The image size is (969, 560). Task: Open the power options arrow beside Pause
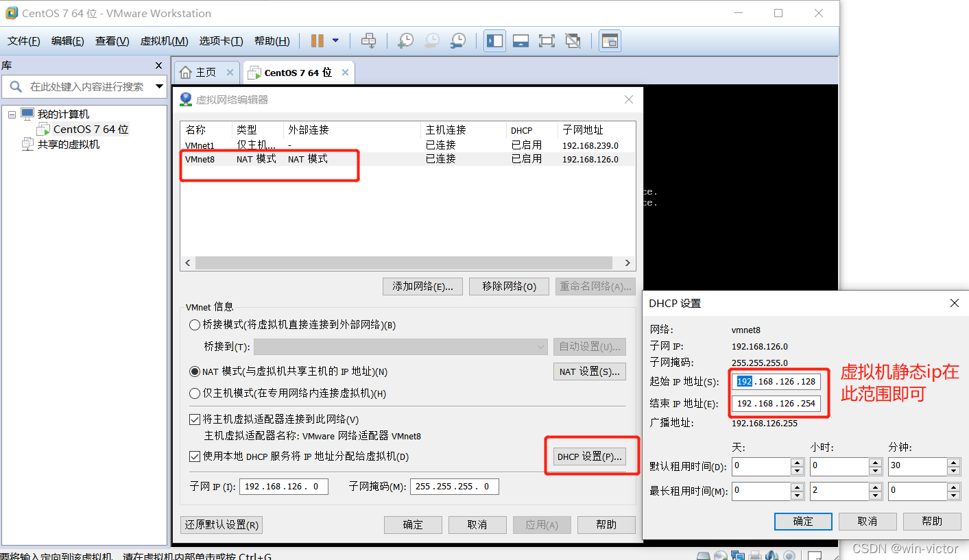(335, 40)
